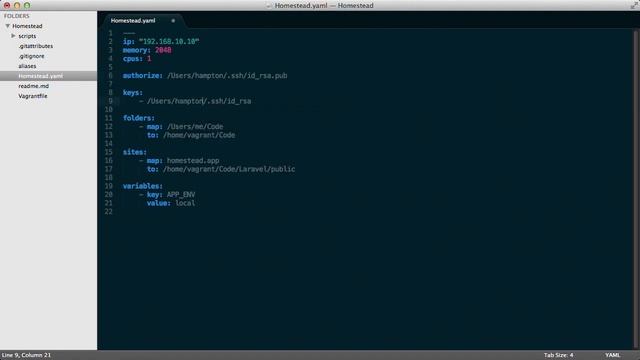640x360 pixels.
Task: Open the Vagrantfile in the sidebar
Action: 33,96
